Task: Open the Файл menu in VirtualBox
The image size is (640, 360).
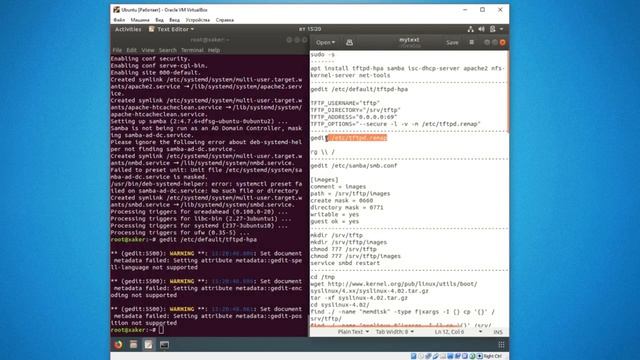Action: pos(119,20)
